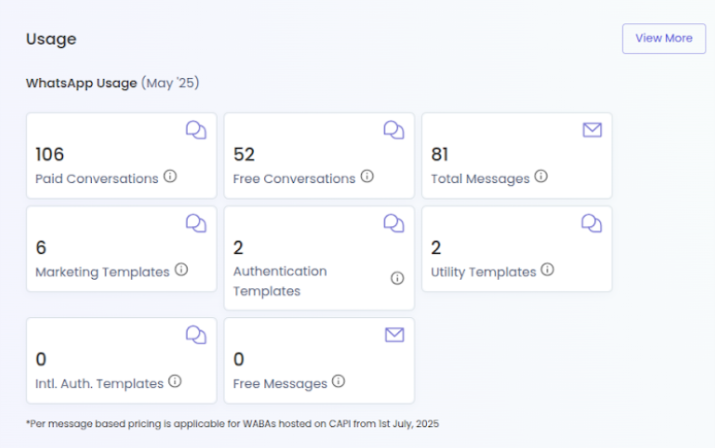Open info icon beside Paid Conversations

tap(170, 176)
